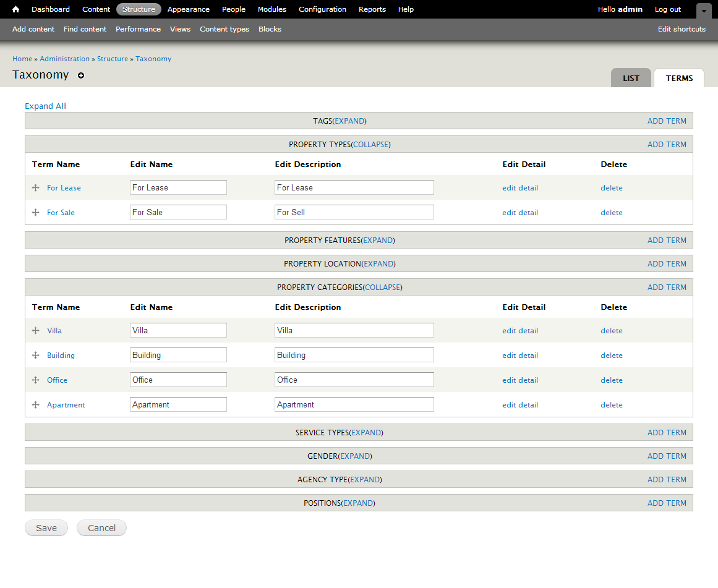Click the home icon in the admin toolbar
Image resolution: width=718 pixels, height=588 pixels.
pyautogui.click(x=15, y=9)
